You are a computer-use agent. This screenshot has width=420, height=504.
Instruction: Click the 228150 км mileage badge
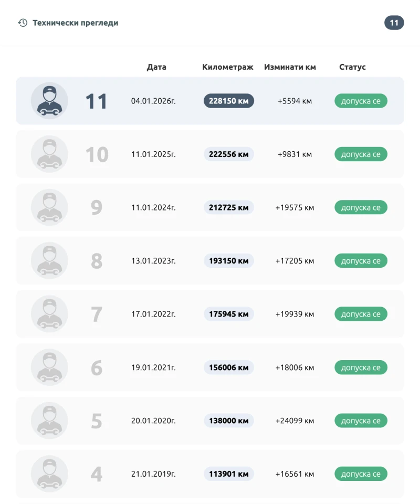(x=229, y=101)
